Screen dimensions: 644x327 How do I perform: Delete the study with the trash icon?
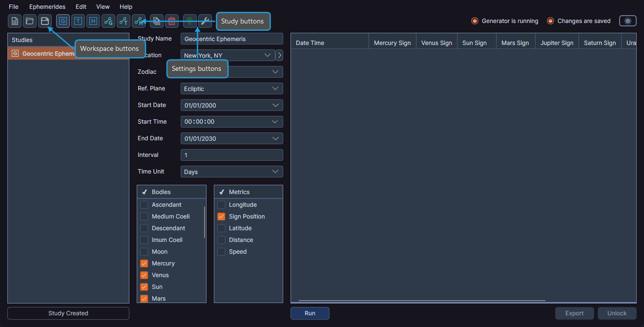[171, 21]
